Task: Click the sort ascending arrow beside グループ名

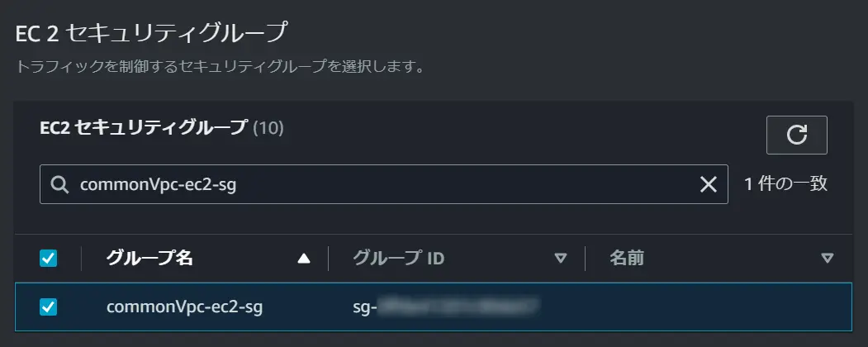Action: (x=303, y=259)
